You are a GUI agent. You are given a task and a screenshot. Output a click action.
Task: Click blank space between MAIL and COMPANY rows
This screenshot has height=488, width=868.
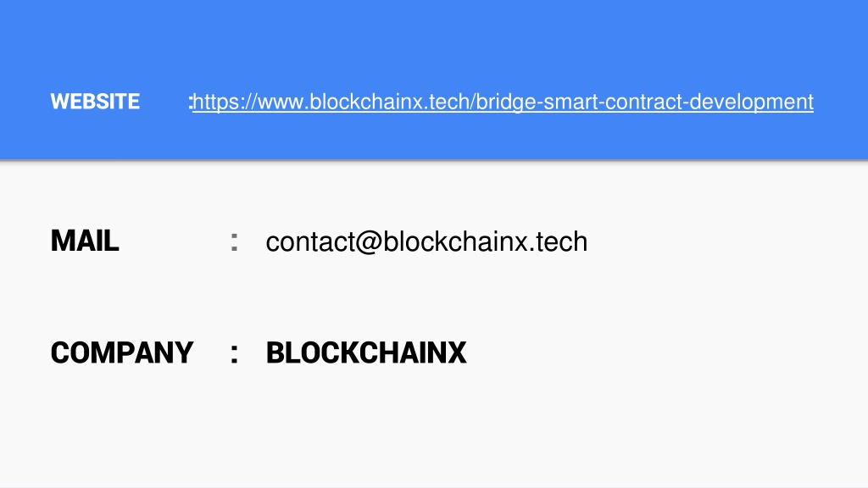tap(434, 299)
